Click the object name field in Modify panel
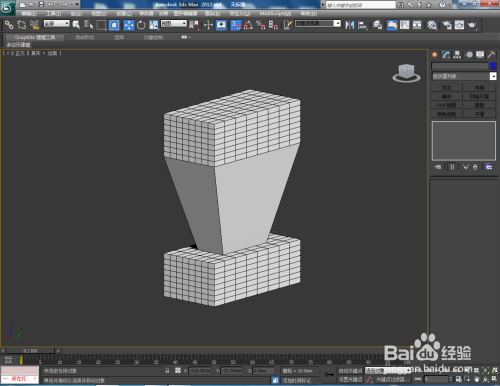The width and height of the screenshot is (500, 386). [460, 66]
